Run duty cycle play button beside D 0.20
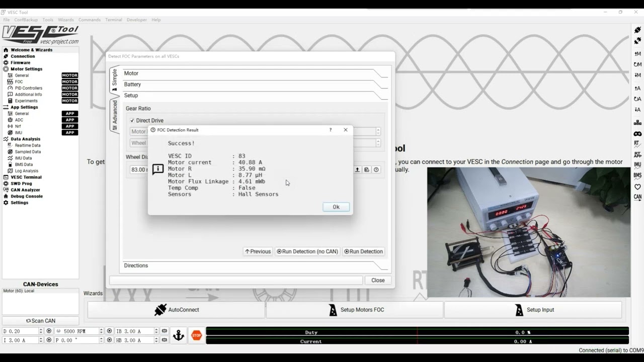 [49, 331]
